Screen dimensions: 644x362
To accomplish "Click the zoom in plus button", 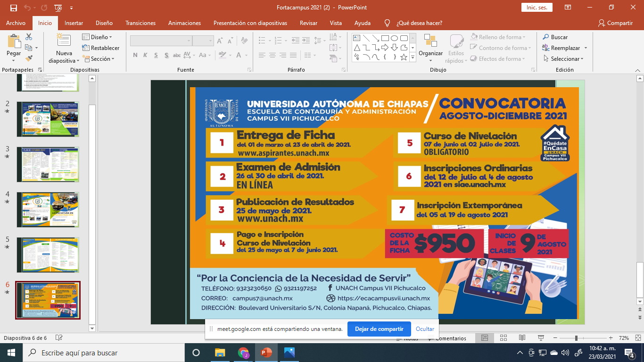I will pyautogui.click(x=611, y=338).
